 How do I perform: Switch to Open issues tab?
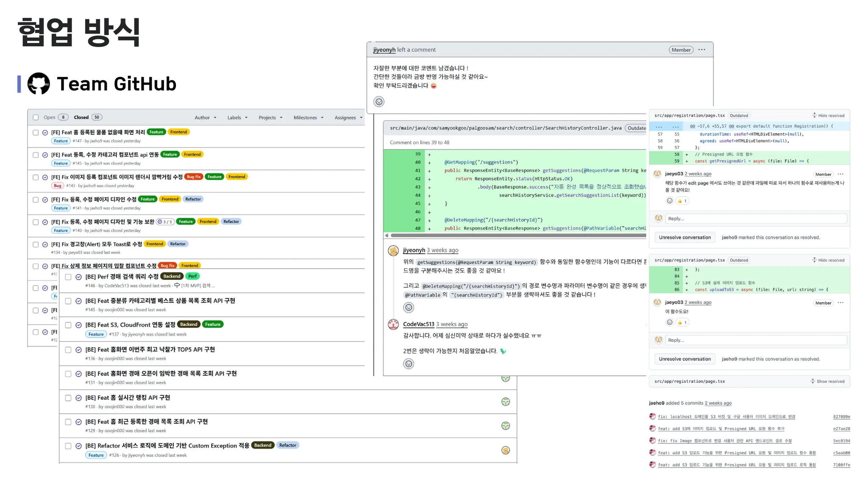click(56, 117)
